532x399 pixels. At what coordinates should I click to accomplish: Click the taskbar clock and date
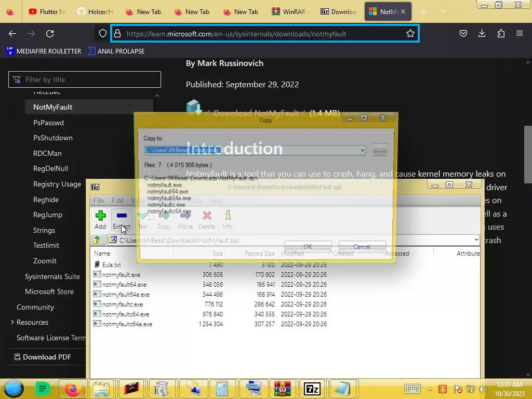(509, 389)
